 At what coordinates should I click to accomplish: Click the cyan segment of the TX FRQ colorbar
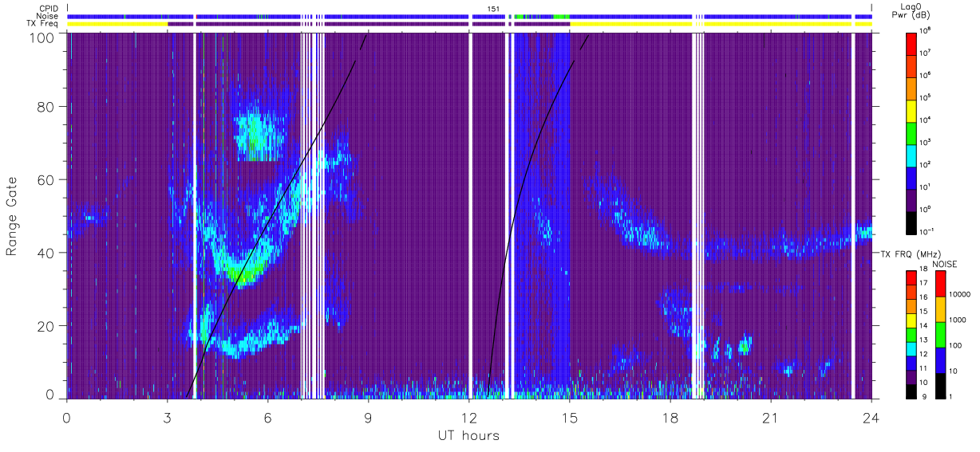(911, 348)
